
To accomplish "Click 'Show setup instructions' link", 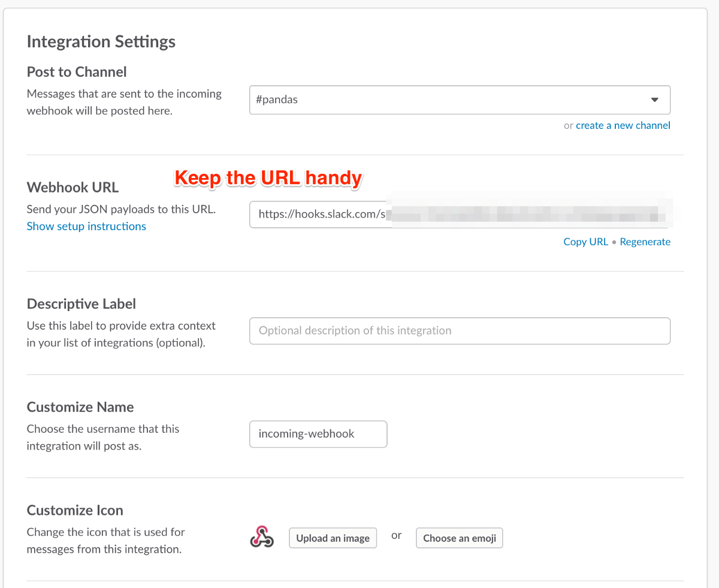I will point(86,226).
